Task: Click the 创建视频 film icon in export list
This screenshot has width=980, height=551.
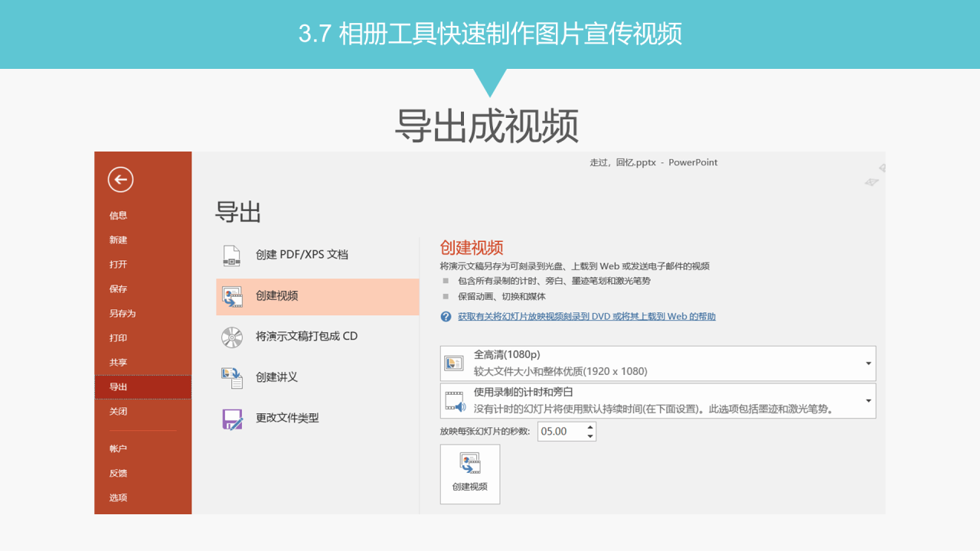Action: click(x=231, y=296)
